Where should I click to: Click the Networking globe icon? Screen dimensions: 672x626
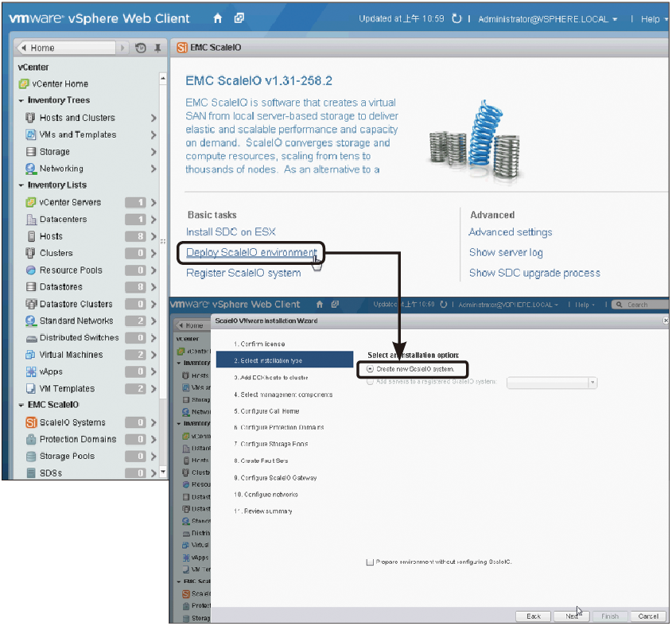30,169
